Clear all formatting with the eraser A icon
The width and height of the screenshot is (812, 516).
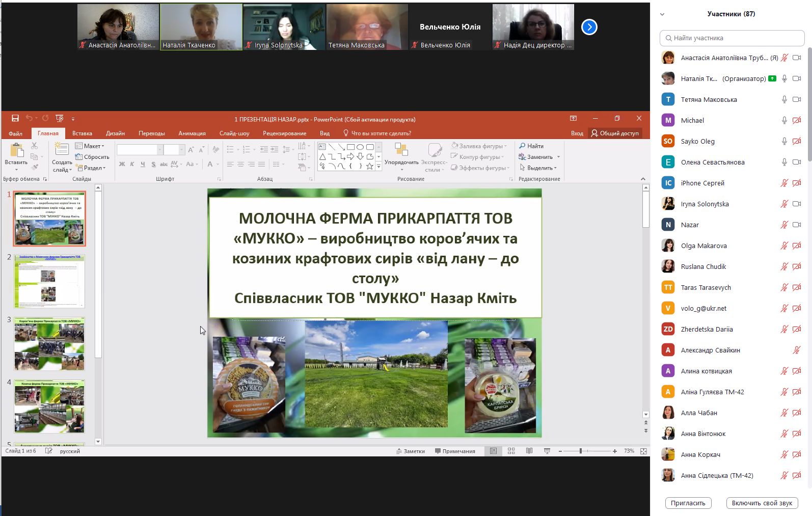point(216,150)
